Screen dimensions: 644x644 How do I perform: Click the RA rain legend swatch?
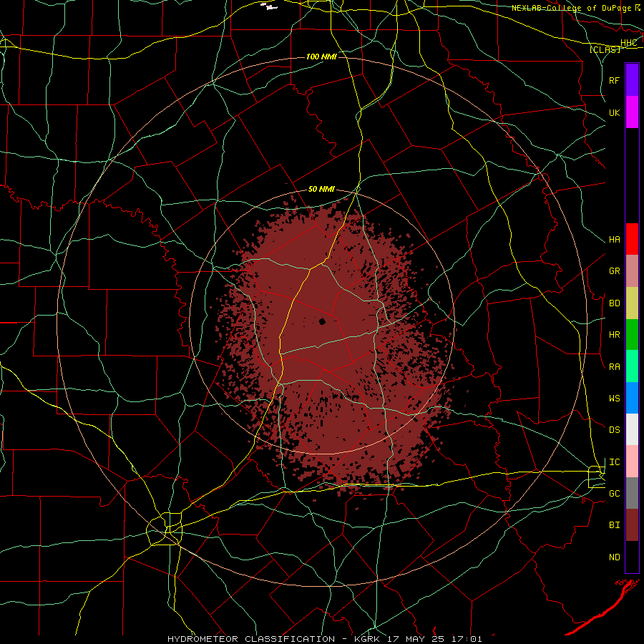[632, 366]
